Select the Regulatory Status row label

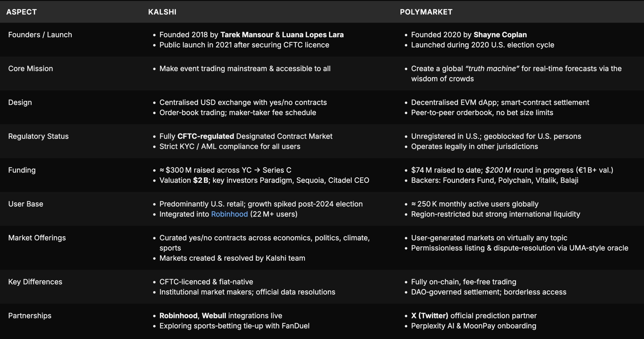(38, 136)
